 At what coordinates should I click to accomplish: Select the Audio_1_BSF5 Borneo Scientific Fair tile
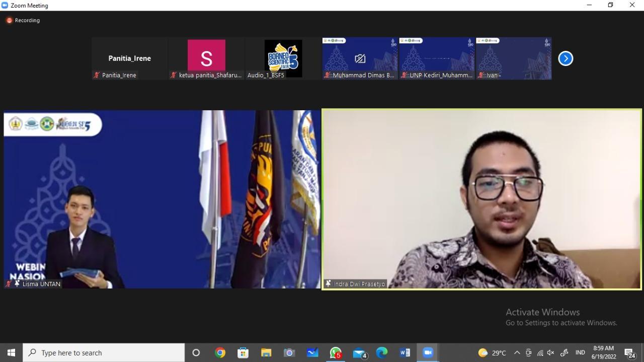tap(283, 58)
